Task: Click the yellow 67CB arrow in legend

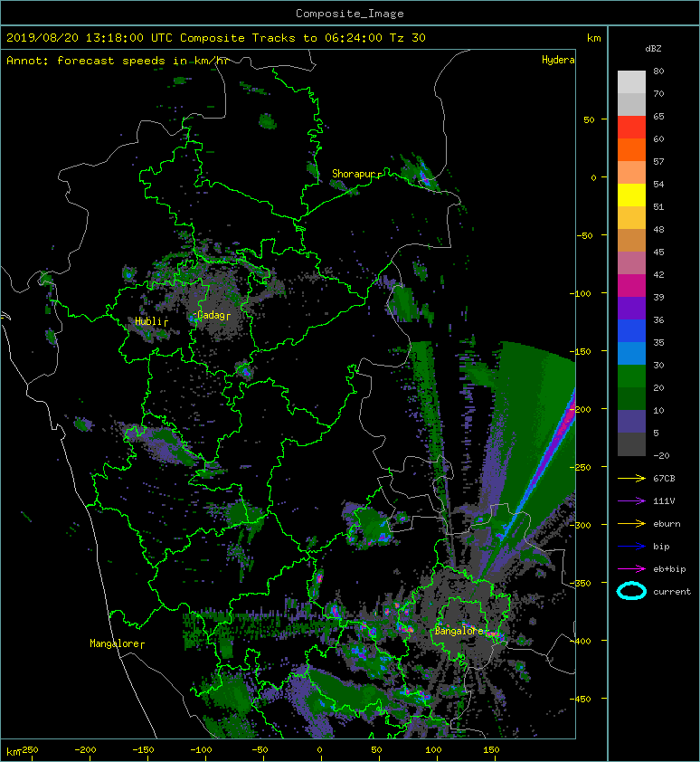Action: [631, 478]
